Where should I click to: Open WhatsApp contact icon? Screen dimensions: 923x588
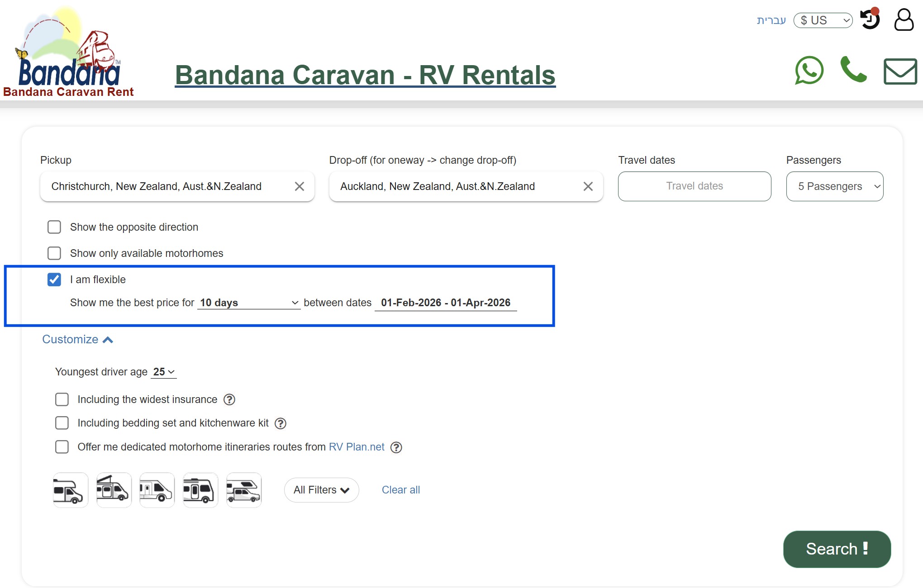(x=809, y=71)
